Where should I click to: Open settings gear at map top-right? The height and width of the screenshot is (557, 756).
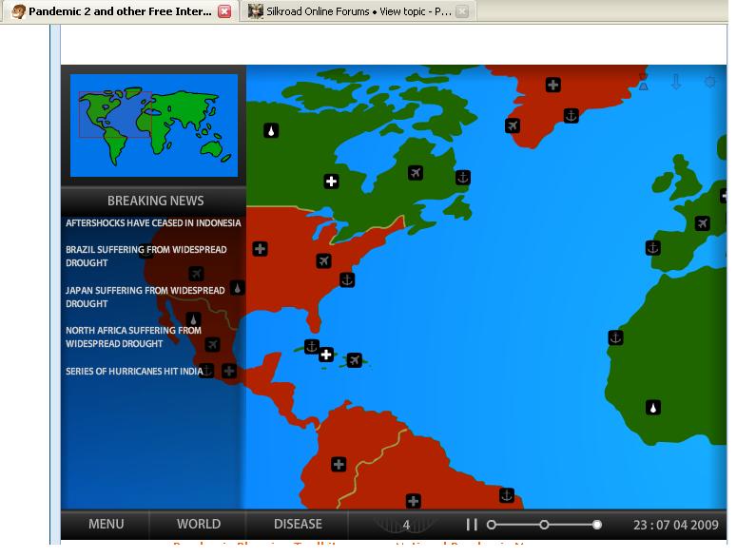pyautogui.click(x=709, y=83)
